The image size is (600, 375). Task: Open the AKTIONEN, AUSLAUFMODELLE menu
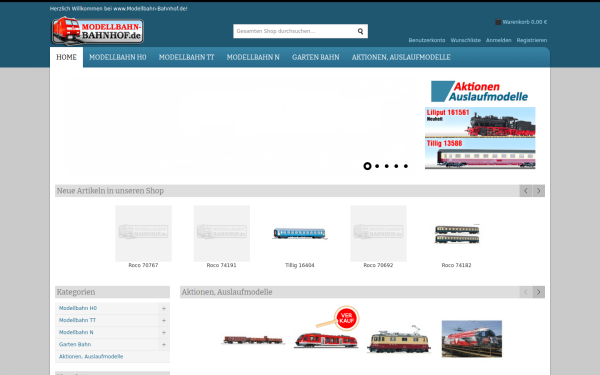click(401, 57)
